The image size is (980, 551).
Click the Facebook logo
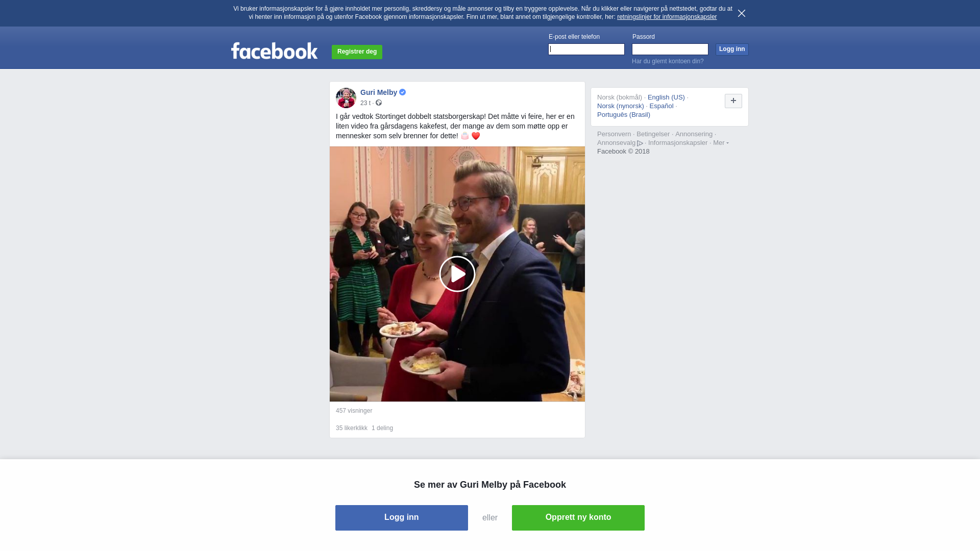point(274,51)
